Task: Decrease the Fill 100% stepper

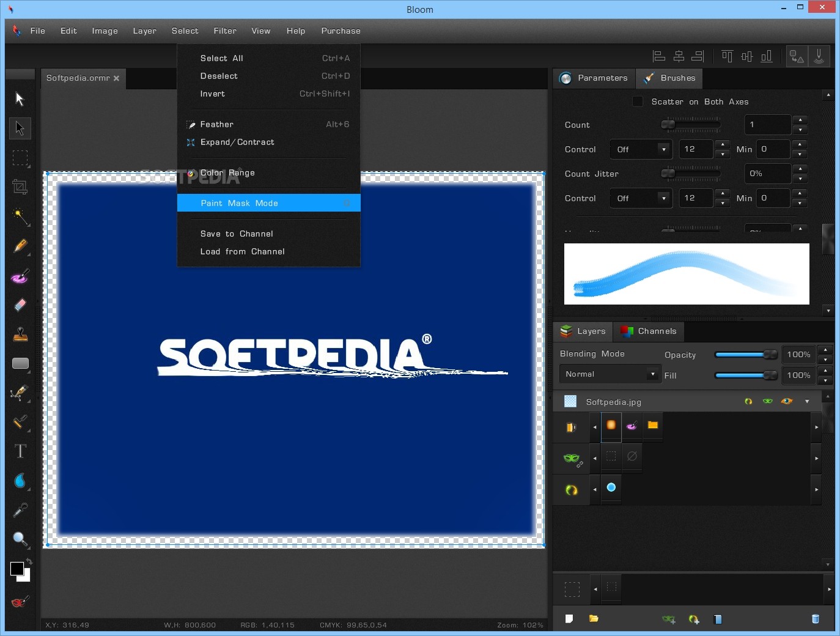Action: click(825, 380)
